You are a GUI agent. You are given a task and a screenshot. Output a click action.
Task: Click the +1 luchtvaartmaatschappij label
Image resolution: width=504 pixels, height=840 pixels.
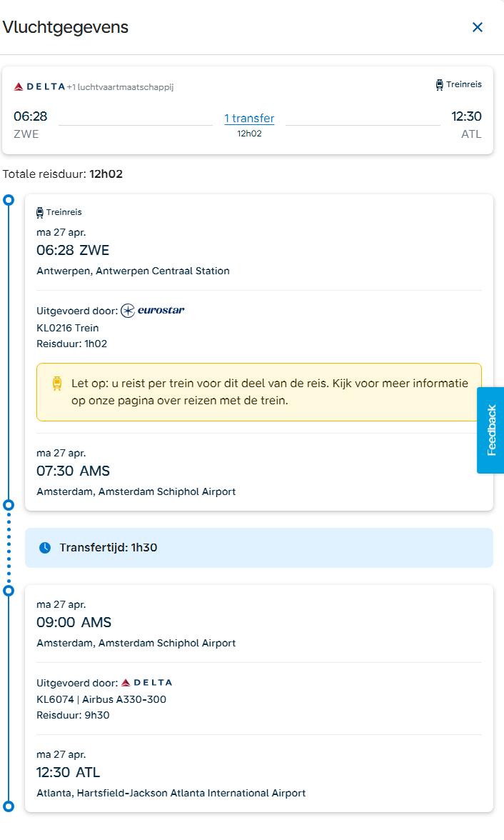pyautogui.click(x=120, y=87)
